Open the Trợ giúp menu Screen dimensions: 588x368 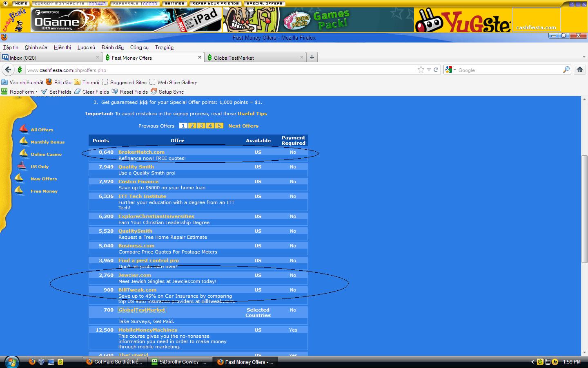point(164,47)
